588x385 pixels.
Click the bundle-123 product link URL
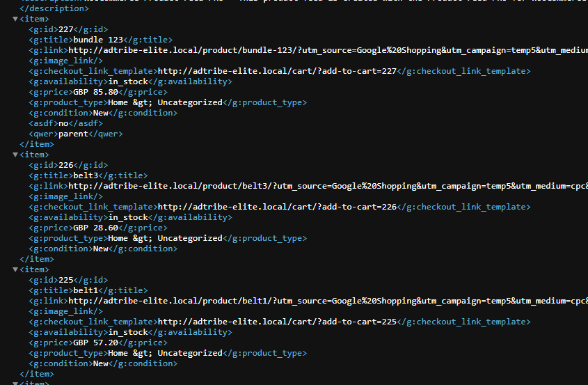coord(328,50)
